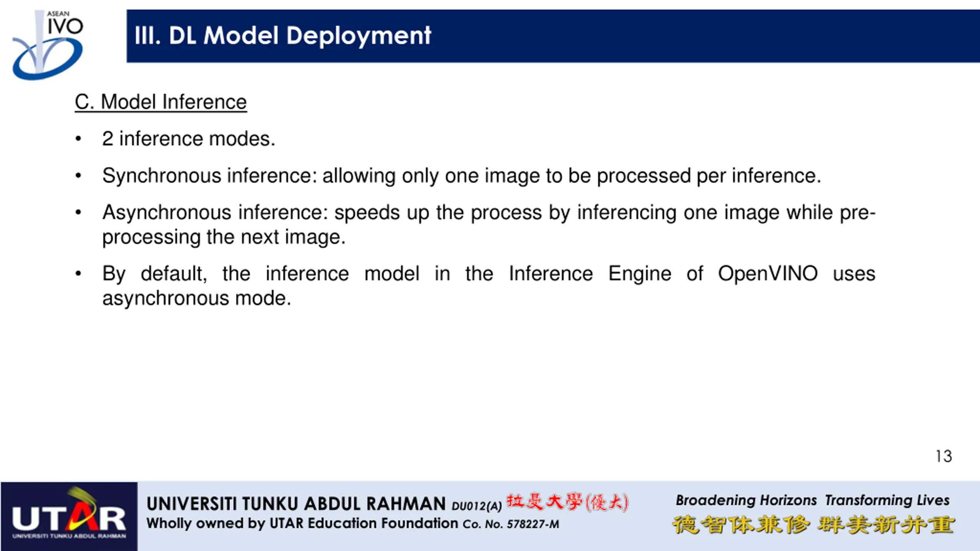Click the 'DU012(A)' code in footer

(x=477, y=506)
